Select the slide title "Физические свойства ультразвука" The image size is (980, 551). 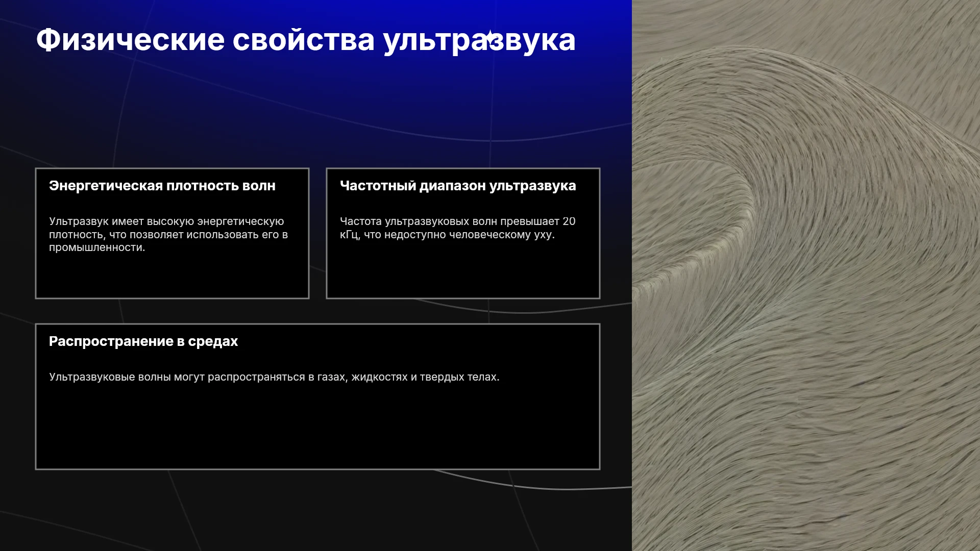tap(306, 40)
